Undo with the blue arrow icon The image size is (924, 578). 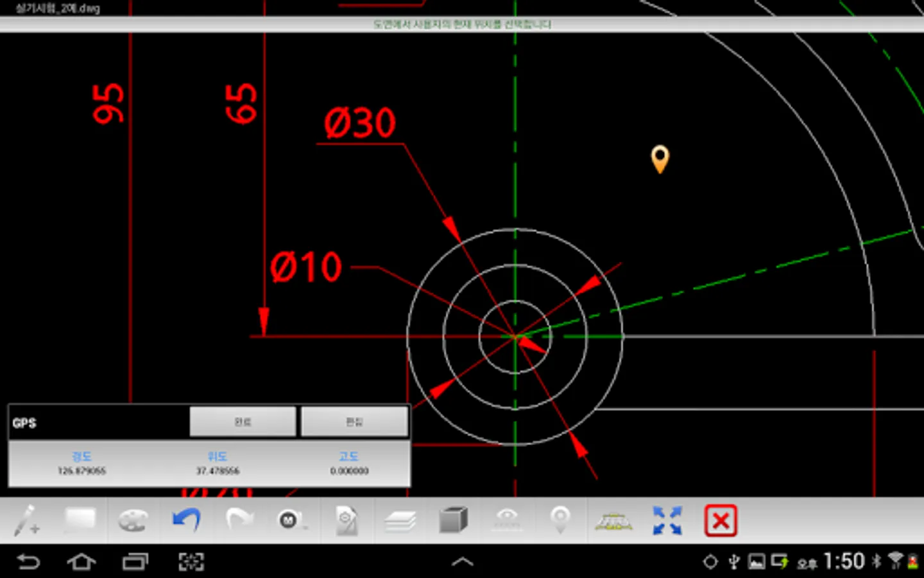tap(186, 520)
